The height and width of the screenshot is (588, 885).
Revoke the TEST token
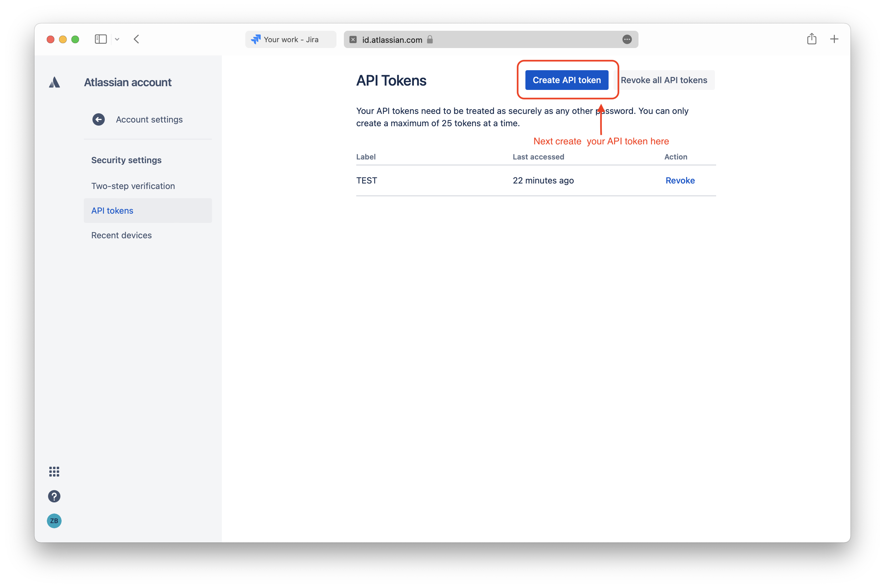[680, 180]
